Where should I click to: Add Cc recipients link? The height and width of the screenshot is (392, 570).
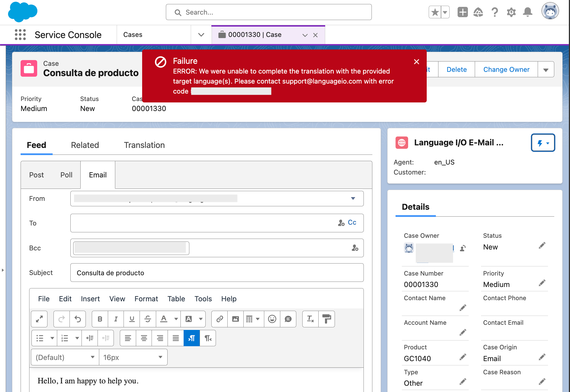352,223
